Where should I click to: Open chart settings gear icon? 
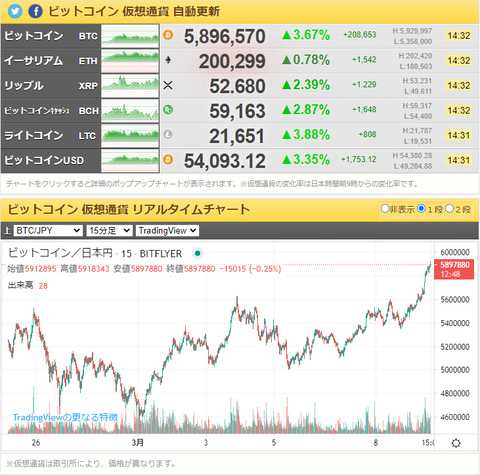pos(456,443)
